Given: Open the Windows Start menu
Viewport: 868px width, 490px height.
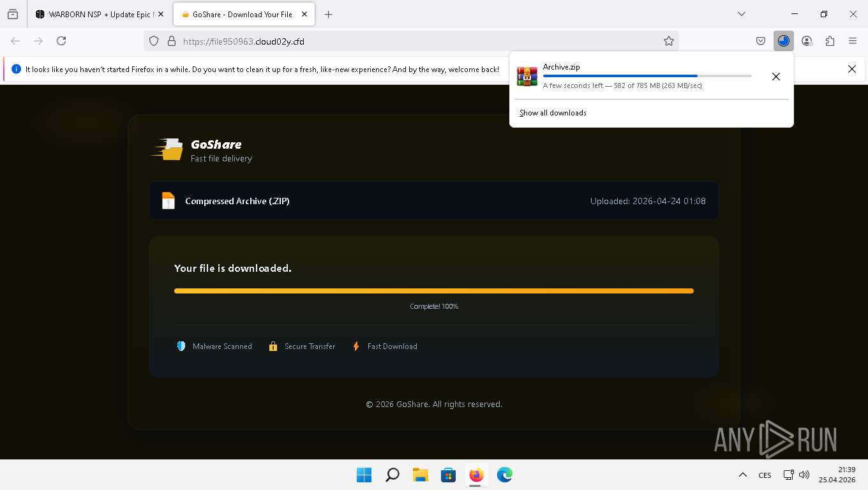Looking at the screenshot, I should pyautogui.click(x=364, y=475).
